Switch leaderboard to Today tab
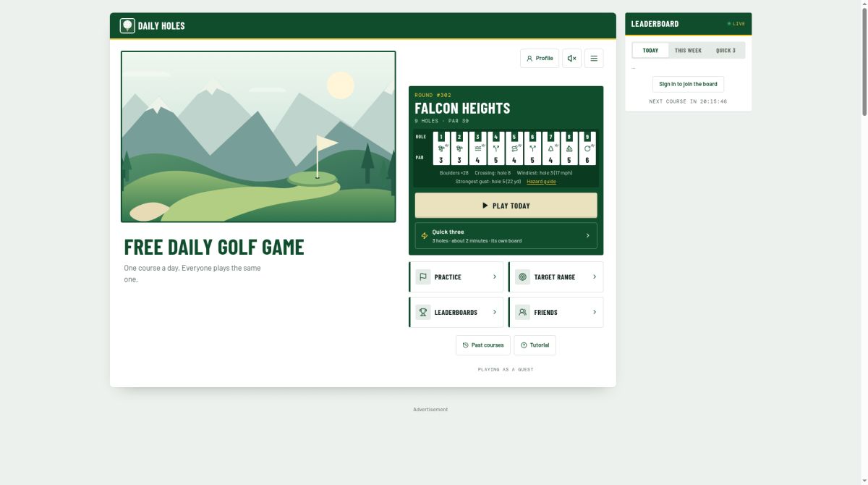Screen dimensions: 868x485 (650, 51)
